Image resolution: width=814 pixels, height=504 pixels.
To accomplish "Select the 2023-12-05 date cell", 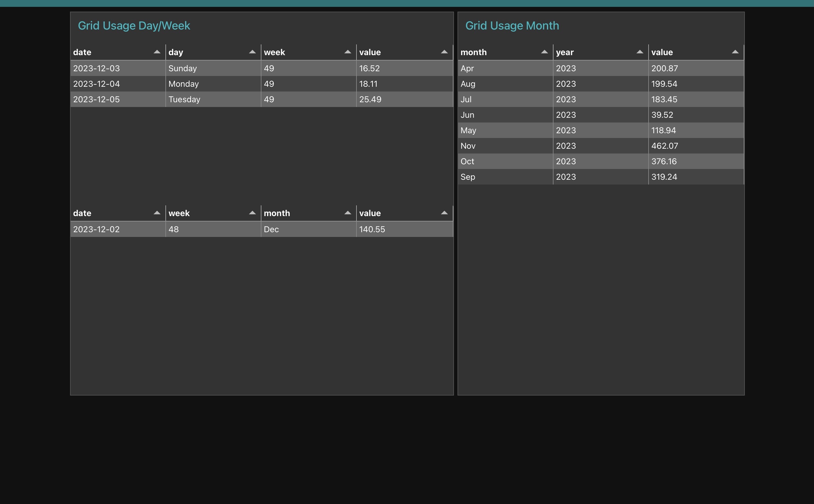I will coord(118,99).
